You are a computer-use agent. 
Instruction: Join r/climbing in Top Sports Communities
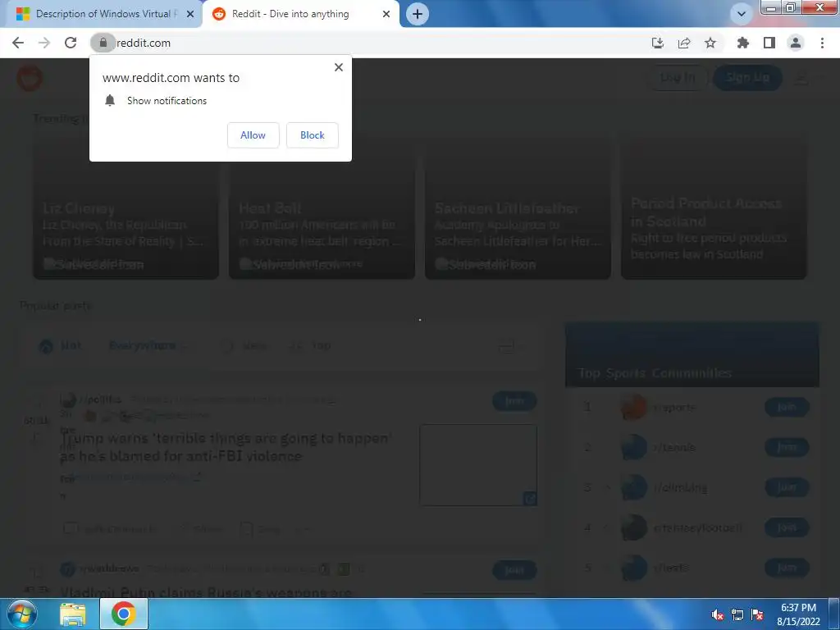point(787,487)
